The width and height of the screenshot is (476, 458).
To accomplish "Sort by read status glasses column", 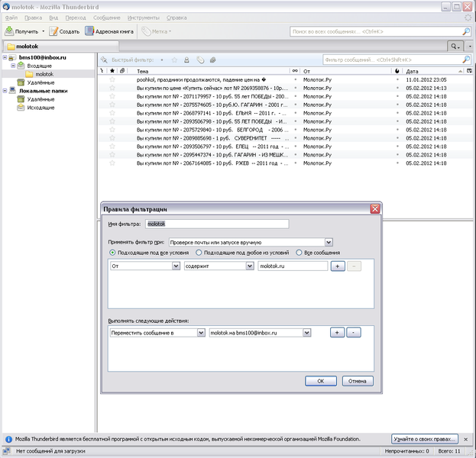I will 295,71.
